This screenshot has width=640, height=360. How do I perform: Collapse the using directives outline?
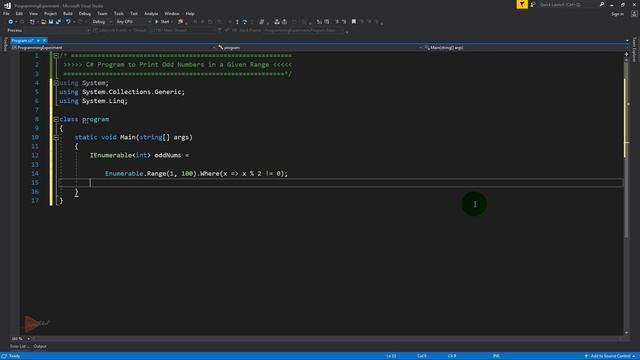56,83
